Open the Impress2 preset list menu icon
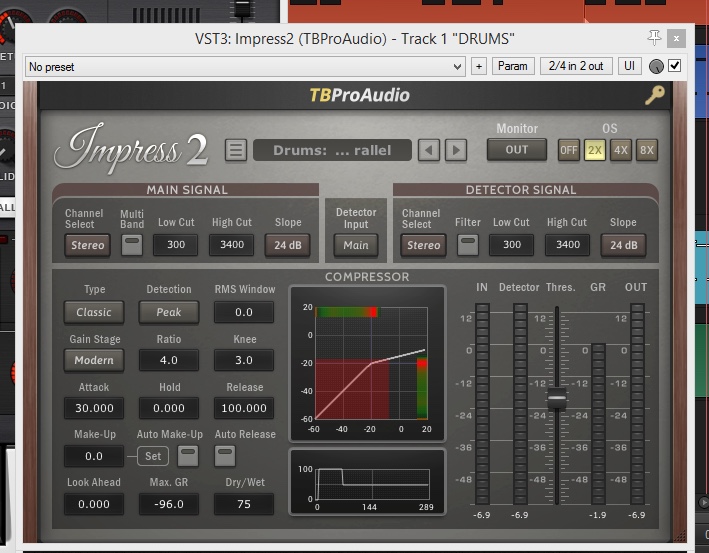 [236, 150]
